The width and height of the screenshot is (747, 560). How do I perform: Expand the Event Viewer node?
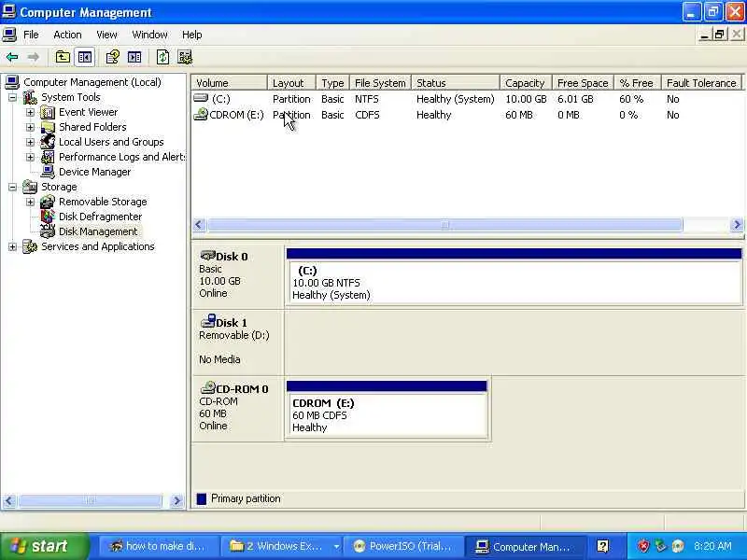(x=30, y=112)
